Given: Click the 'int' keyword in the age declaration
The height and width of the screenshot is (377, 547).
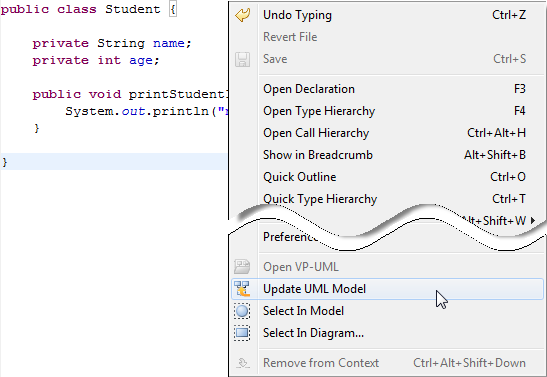Looking at the screenshot, I should 109,60.
